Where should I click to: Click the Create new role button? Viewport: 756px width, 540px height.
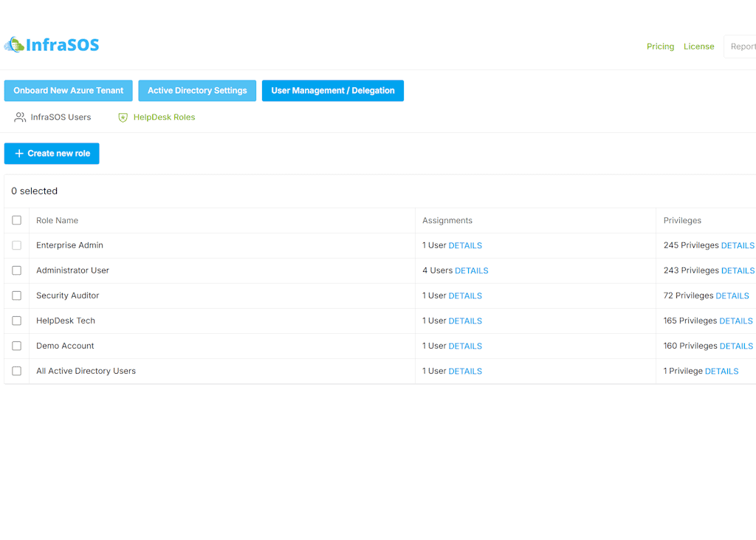click(52, 154)
